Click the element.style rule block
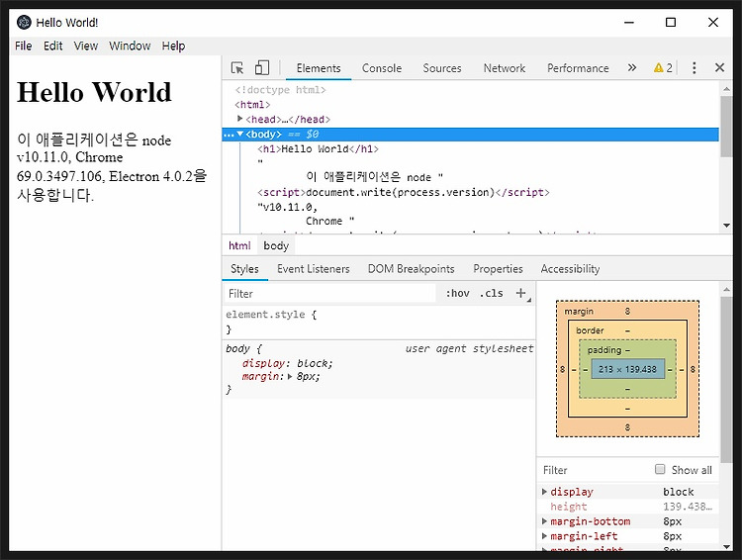The height and width of the screenshot is (560, 742). point(379,322)
